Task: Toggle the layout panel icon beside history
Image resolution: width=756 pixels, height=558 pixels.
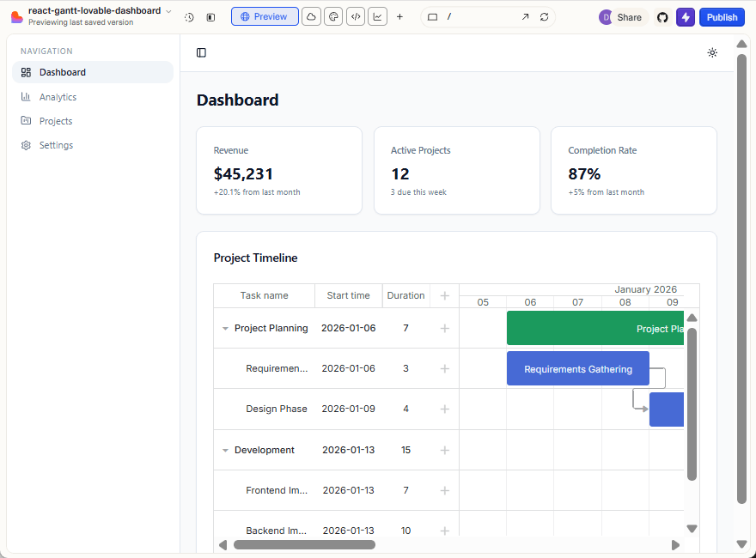Action: (210, 16)
